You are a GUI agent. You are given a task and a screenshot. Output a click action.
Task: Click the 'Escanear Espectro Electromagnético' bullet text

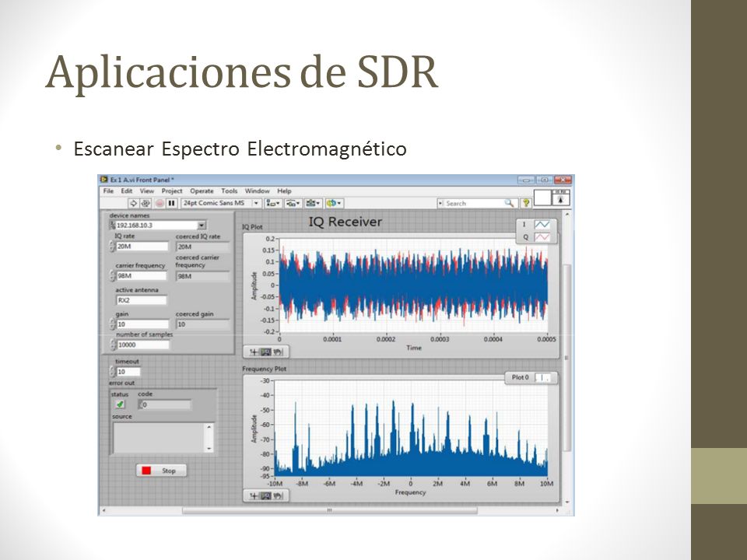click(240, 149)
